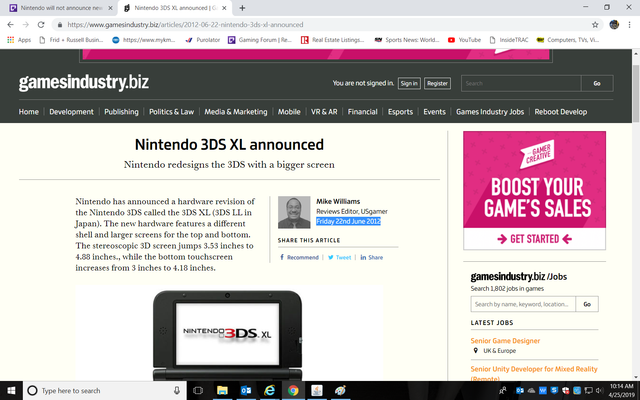
Task: Switch to the 'Nintendo will not announce' tab
Action: 59,8
